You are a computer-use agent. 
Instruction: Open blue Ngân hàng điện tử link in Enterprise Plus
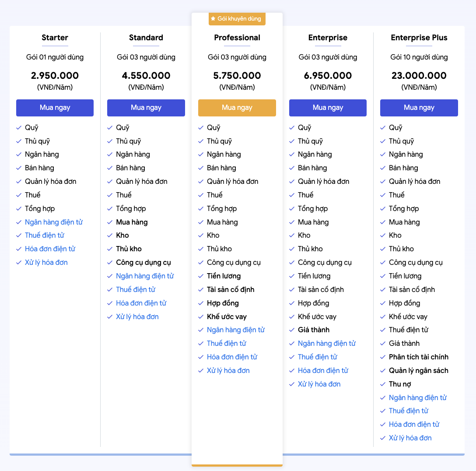(418, 398)
